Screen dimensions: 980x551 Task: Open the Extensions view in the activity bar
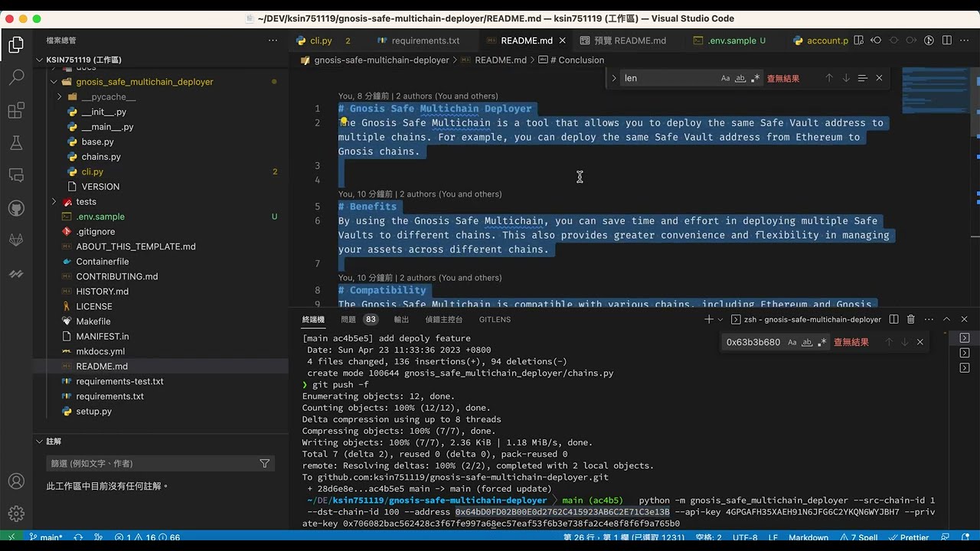pos(16,111)
